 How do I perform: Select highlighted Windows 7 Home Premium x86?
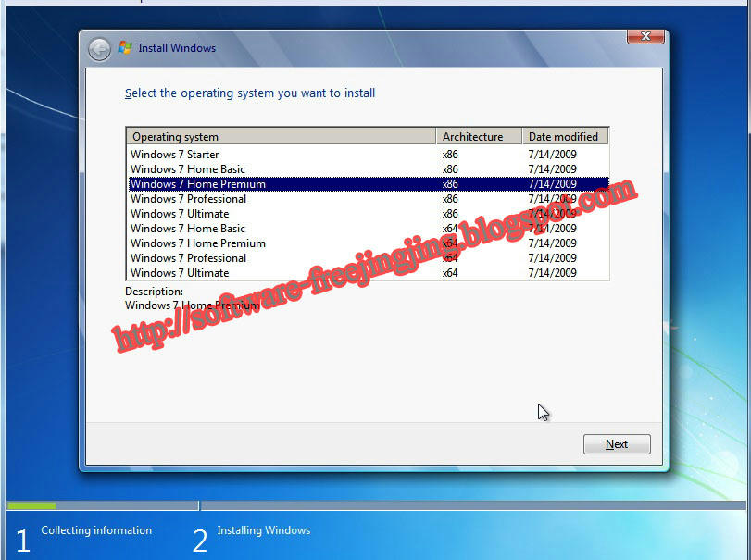198,184
